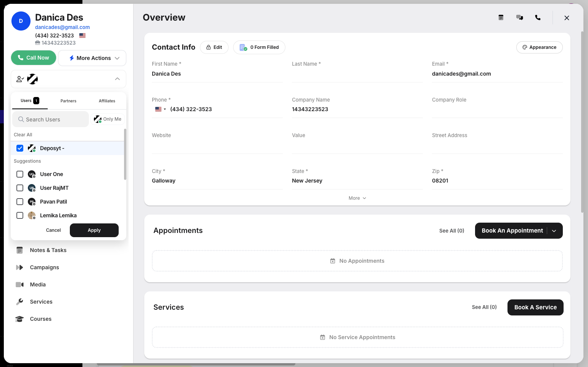Click the Notes & Tasks sidebar icon
Image resolution: width=588 pixels, height=367 pixels.
pyautogui.click(x=19, y=250)
